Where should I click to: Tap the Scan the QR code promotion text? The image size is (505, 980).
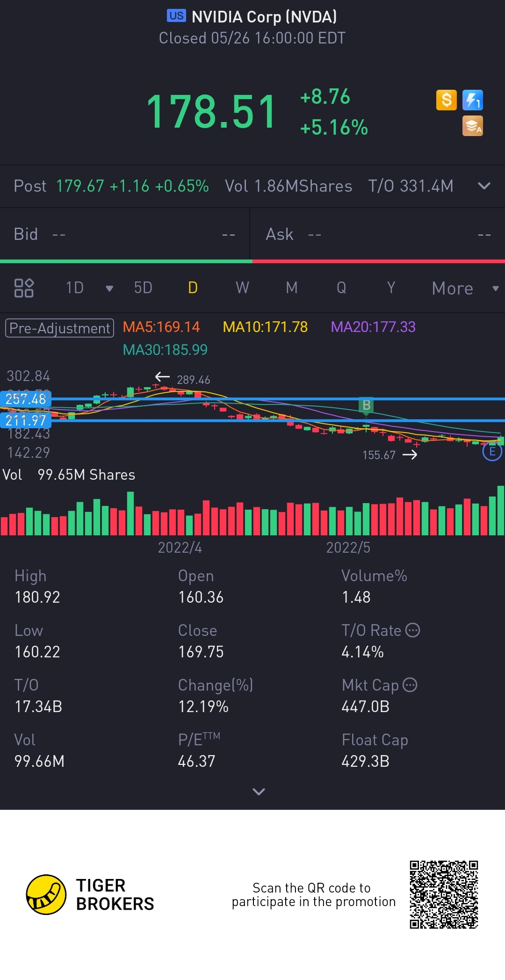314,895
